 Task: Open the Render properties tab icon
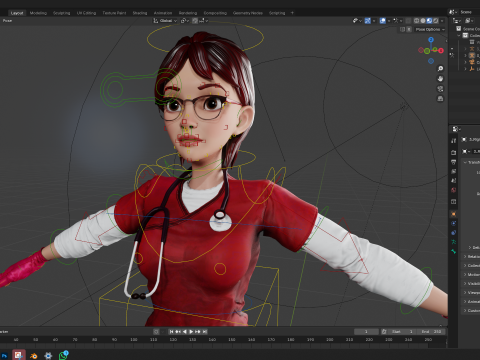(x=453, y=152)
